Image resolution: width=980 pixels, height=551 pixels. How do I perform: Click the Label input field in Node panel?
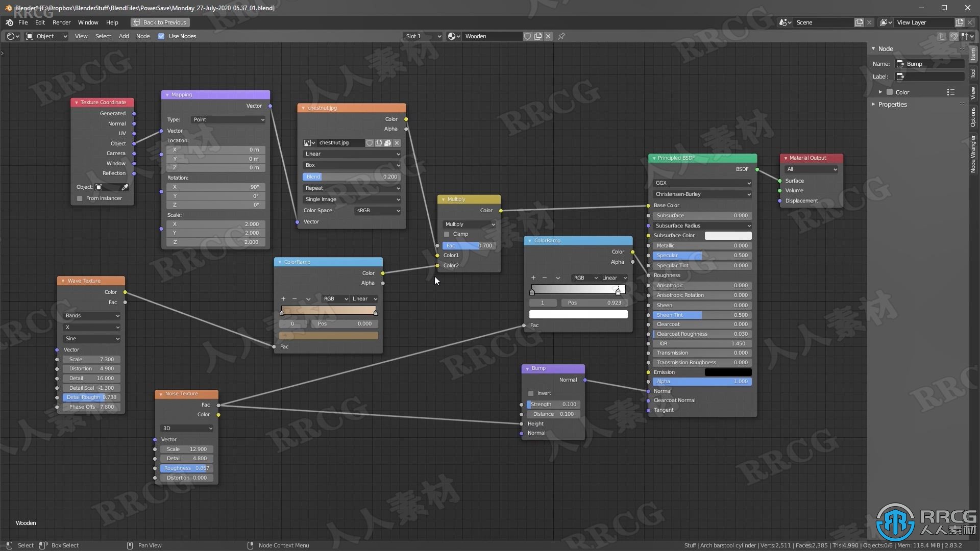930,77
